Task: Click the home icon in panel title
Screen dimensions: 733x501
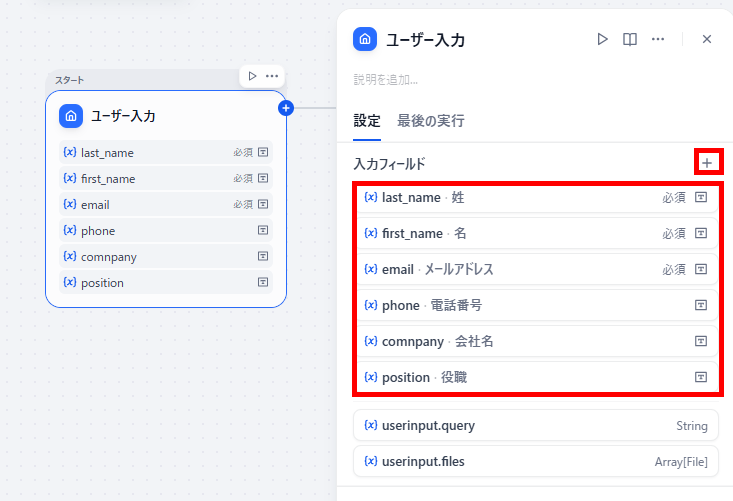Action: click(x=365, y=39)
